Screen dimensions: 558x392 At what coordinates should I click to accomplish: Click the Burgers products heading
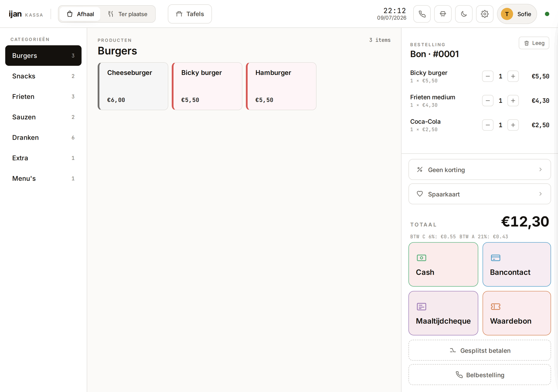(117, 51)
